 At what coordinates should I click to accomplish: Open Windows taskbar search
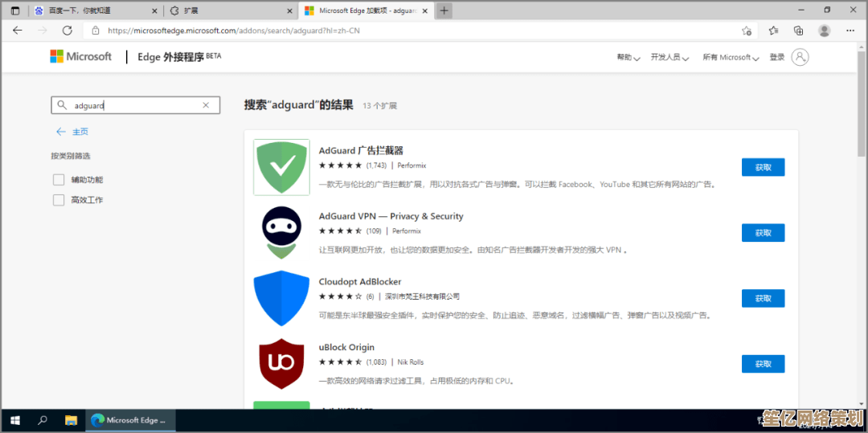(x=43, y=419)
